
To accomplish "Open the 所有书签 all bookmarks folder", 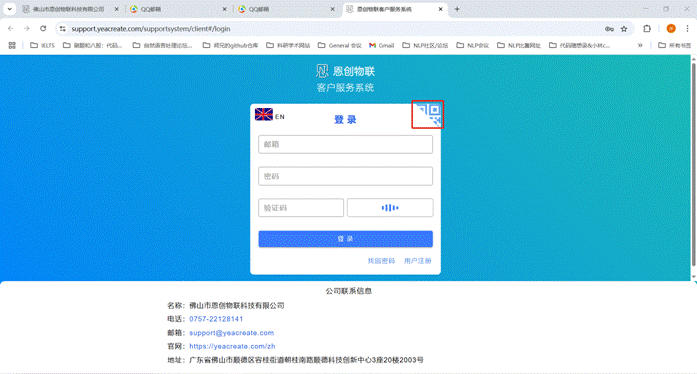I will (x=674, y=45).
